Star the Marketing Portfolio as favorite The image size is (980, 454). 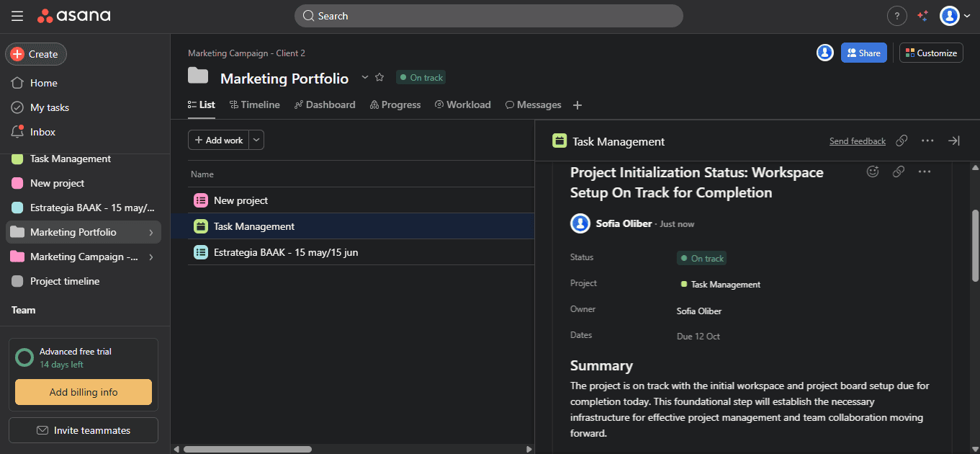pyautogui.click(x=379, y=78)
